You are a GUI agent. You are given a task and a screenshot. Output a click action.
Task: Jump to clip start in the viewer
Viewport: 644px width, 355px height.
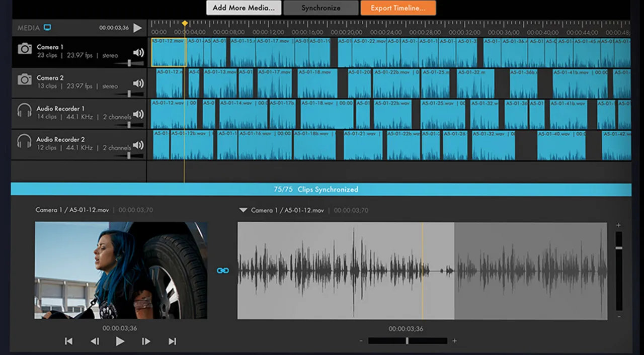(69, 341)
